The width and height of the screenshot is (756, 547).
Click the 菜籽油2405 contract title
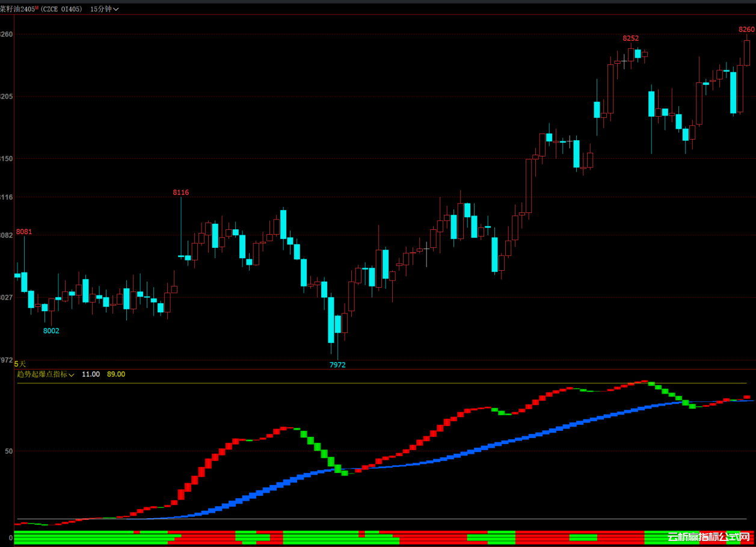click(19, 9)
